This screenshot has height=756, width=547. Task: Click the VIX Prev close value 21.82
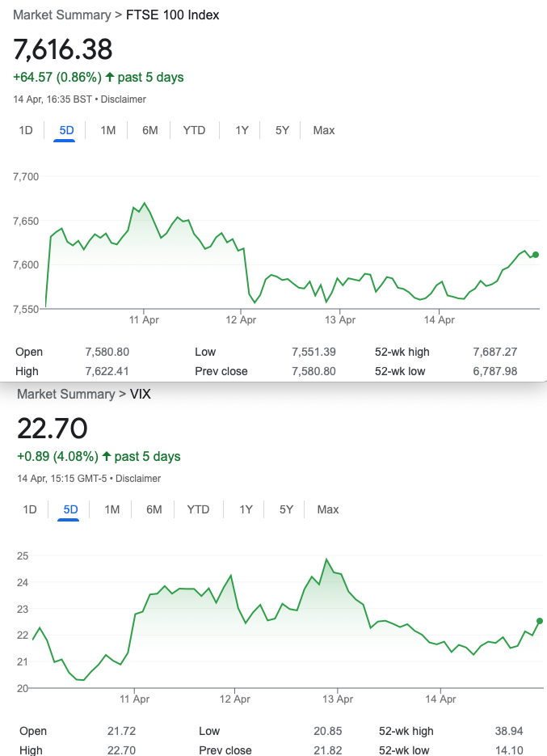point(328,750)
